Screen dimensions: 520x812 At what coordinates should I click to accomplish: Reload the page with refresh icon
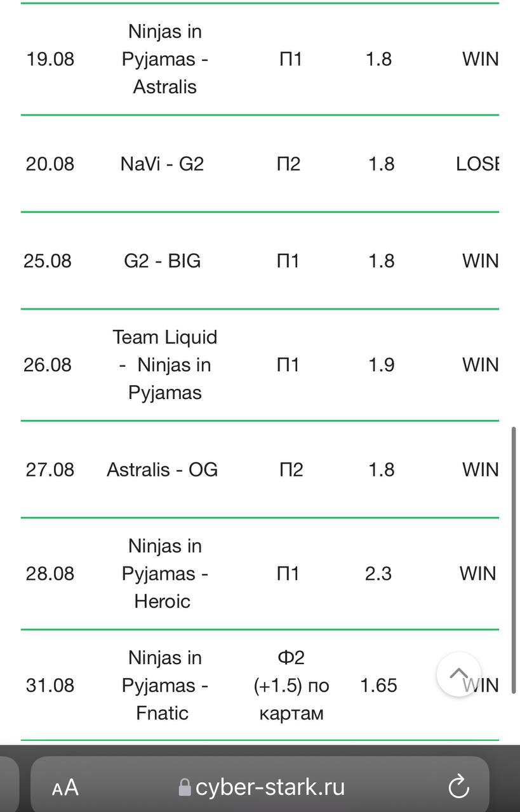point(458,787)
